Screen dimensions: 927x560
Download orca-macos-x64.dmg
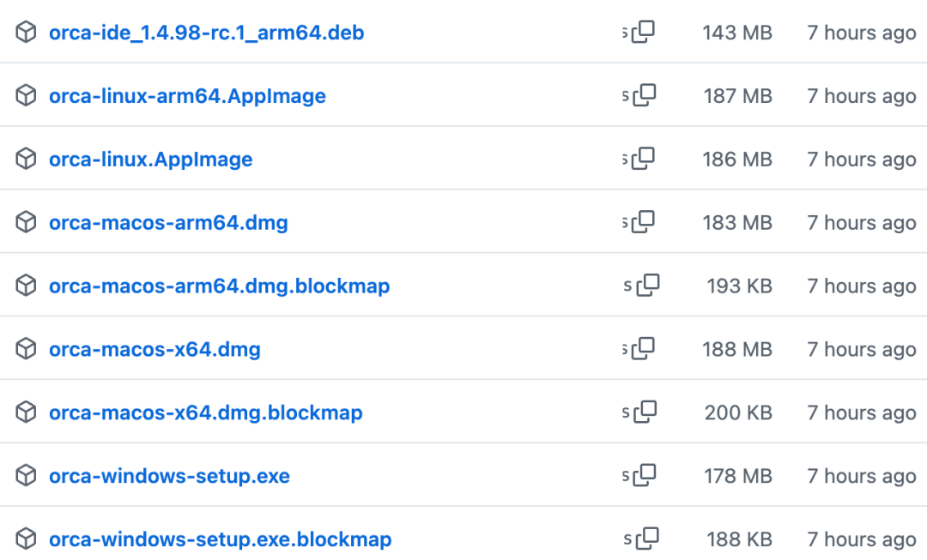tap(154, 349)
